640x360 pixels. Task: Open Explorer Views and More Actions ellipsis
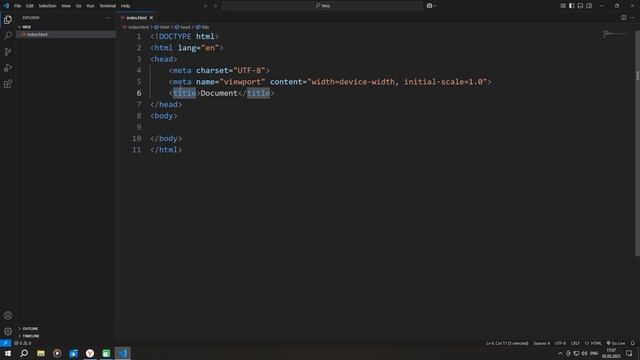coord(108,18)
